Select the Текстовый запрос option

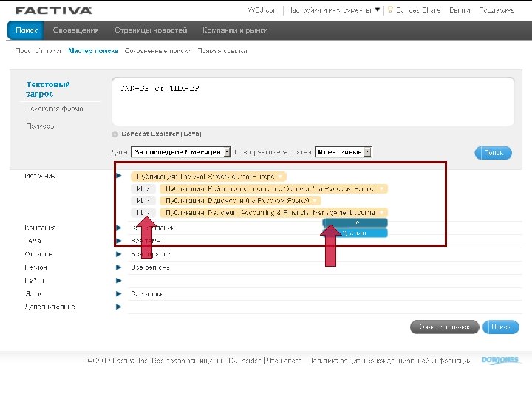[x=48, y=89]
